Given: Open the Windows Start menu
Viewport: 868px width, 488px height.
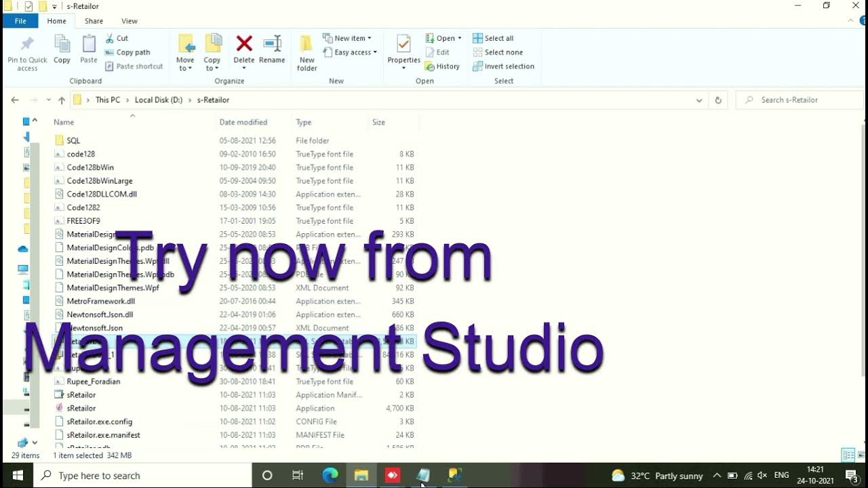Looking at the screenshot, I should [17, 475].
